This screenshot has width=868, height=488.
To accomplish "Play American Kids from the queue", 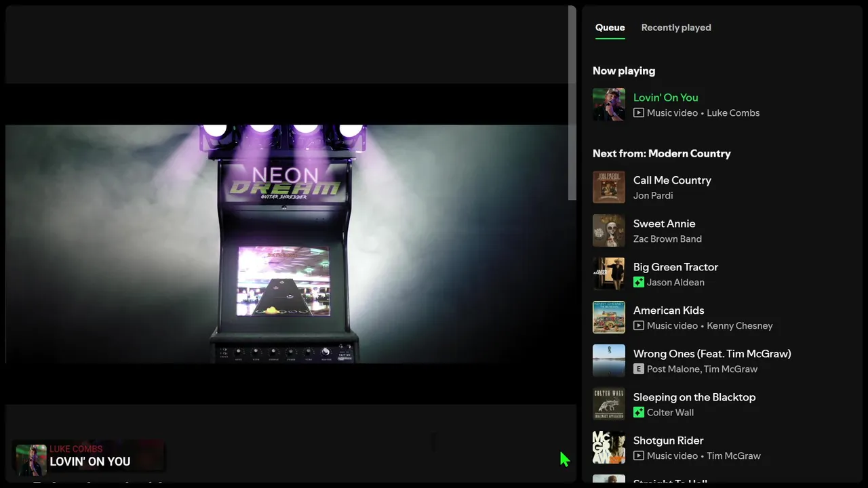I will click(x=669, y=310).
